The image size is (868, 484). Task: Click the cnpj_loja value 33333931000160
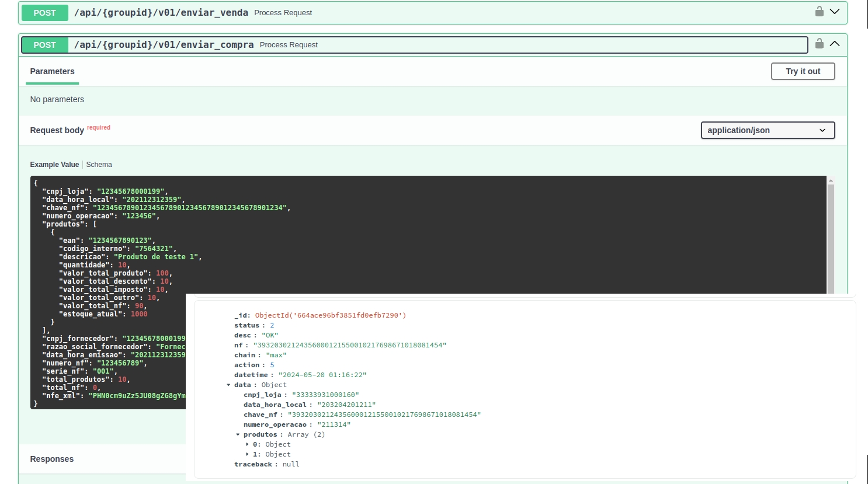coord(325,395)
